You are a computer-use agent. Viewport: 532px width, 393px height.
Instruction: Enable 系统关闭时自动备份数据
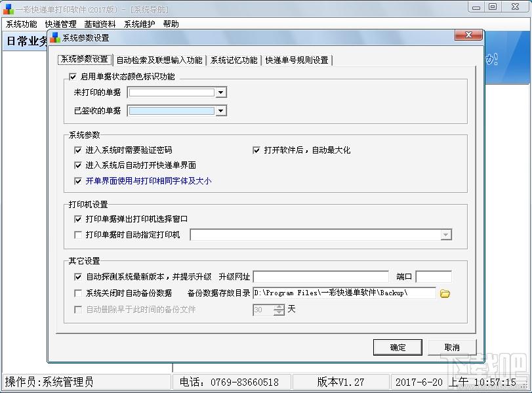(x=78, y=293)
